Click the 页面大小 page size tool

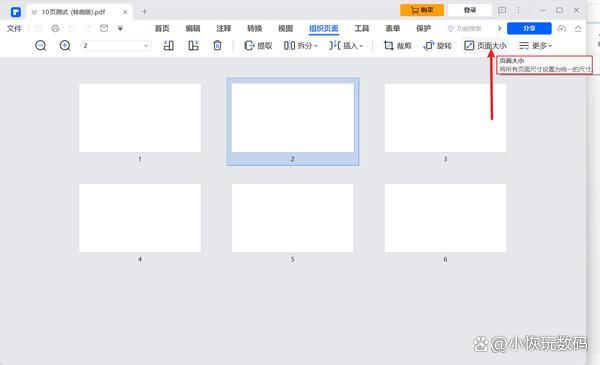(x=485, y=46)
